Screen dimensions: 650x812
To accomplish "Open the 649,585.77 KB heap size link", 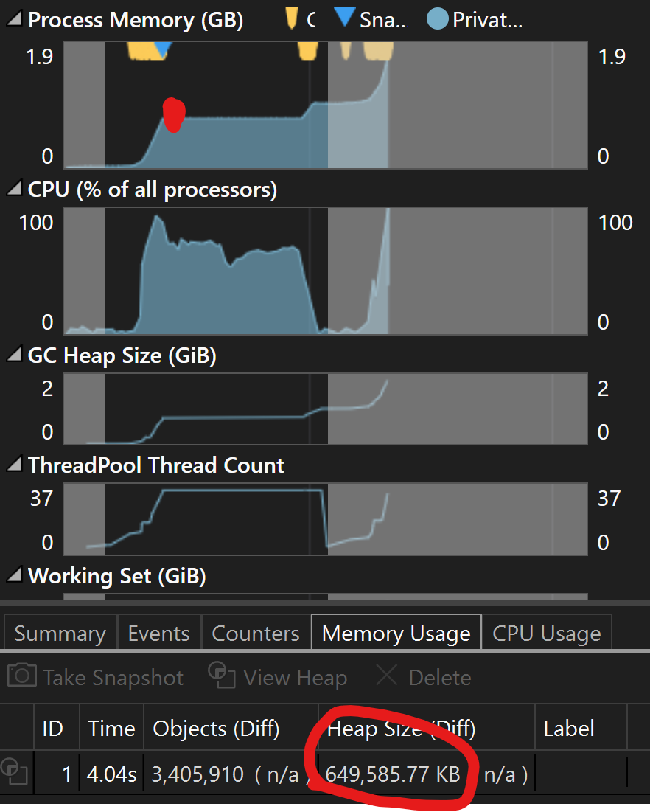I will click(x=393, y=774).
